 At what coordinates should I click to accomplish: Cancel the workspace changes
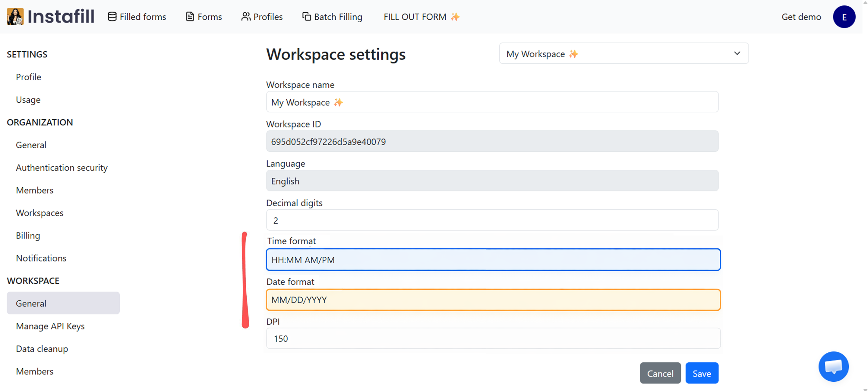660,373
